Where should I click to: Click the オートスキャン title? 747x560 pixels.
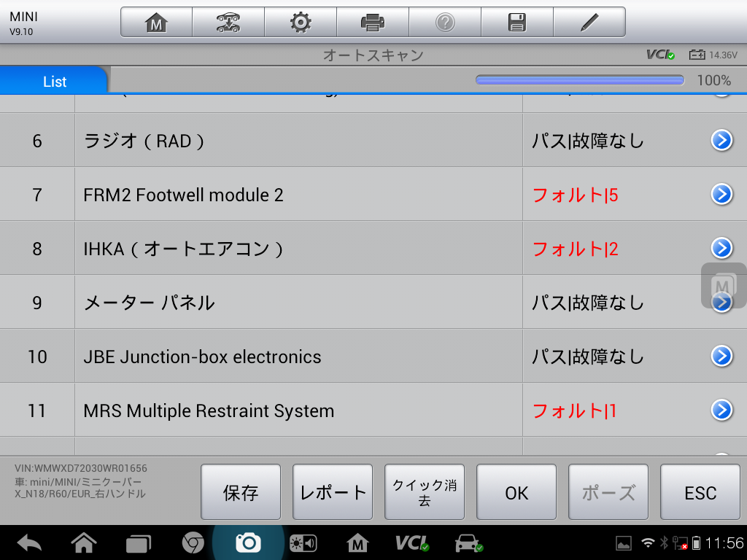[373, 55]
